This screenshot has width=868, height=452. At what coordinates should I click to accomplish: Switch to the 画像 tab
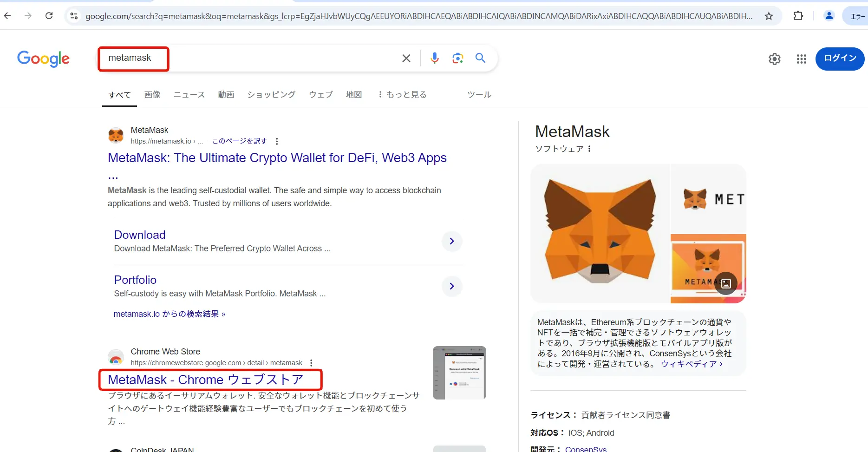click(x=152, y=95)
